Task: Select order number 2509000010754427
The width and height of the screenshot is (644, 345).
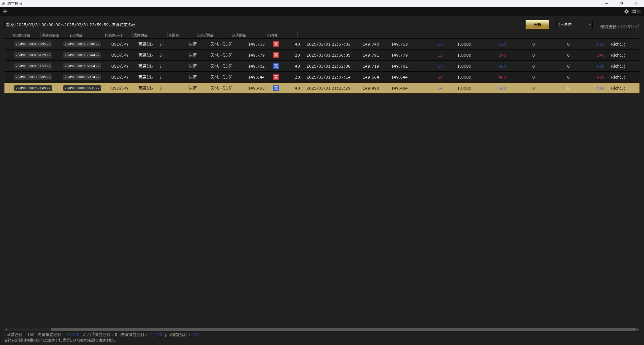Action: point(82,55)
